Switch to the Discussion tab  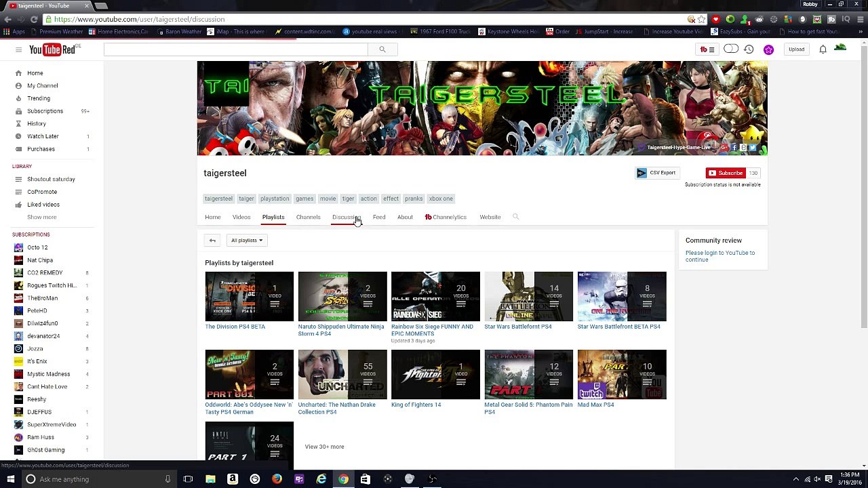[x=347, y=217]
